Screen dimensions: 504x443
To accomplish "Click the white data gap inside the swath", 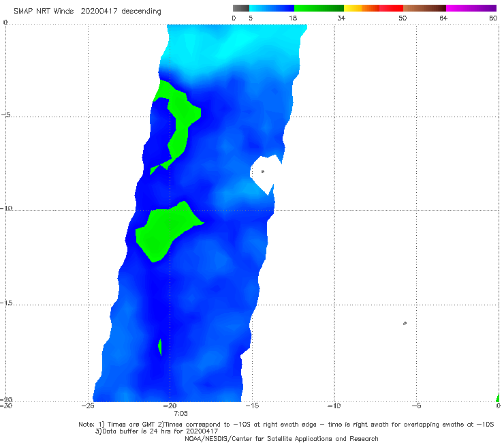I will (x=264, y=174).
